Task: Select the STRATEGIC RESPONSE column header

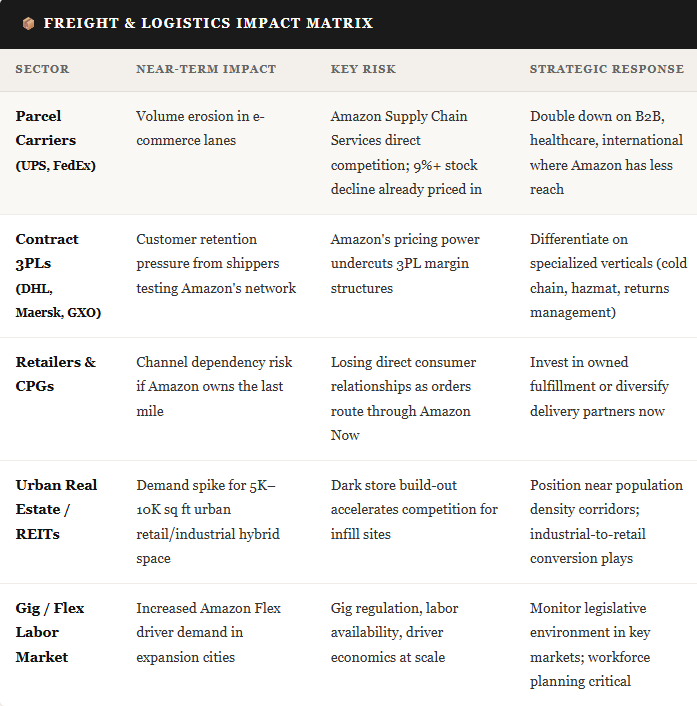Action: pyautogui.click(x=606, y=69)
